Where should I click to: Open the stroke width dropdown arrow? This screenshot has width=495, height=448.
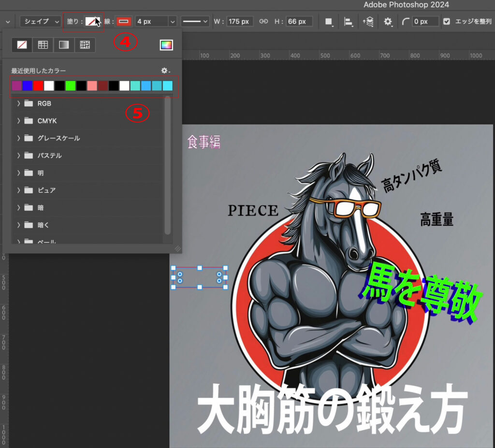pos(173,21)
